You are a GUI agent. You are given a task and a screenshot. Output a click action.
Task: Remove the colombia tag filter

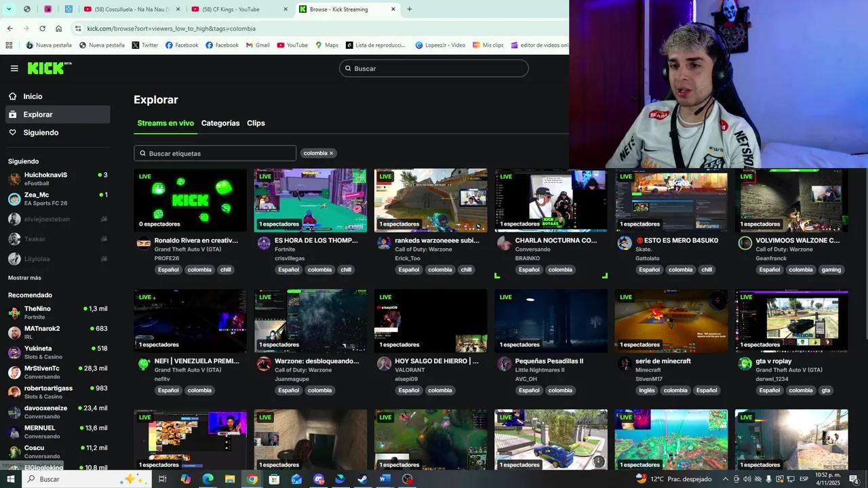[x=331, y=153]
